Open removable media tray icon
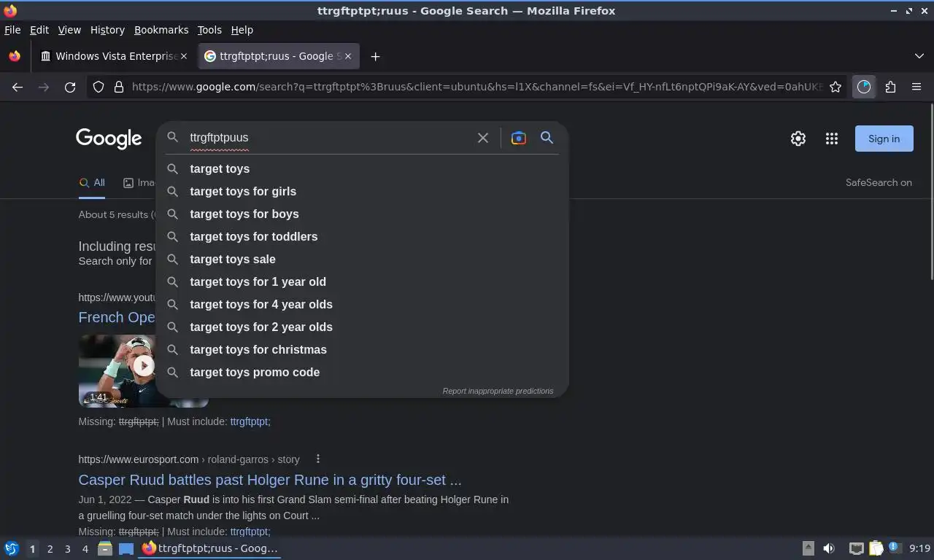 click(x=808, y=548)
